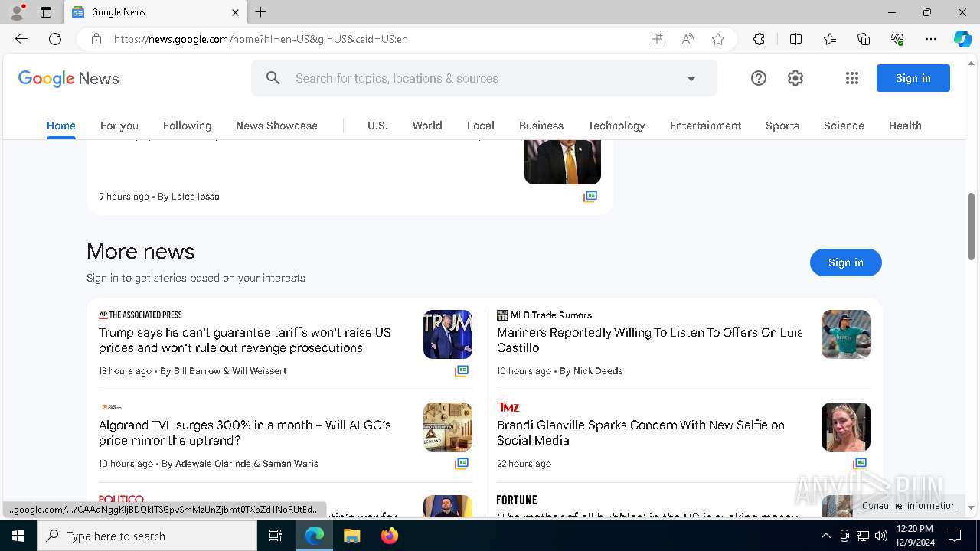Click the header Sign in button
Viewport: 980px width, 551px height.
coord(913,78)
